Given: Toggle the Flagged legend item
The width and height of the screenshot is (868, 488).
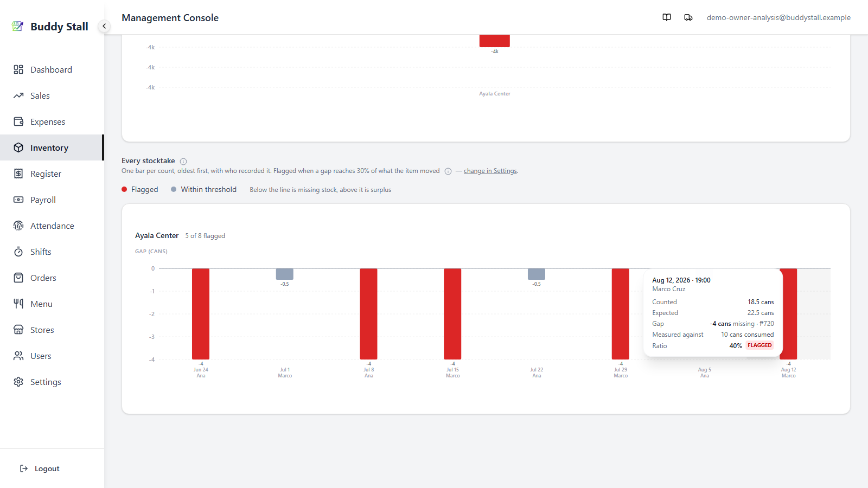Looking at the screenshot, I should click(140, 189).
